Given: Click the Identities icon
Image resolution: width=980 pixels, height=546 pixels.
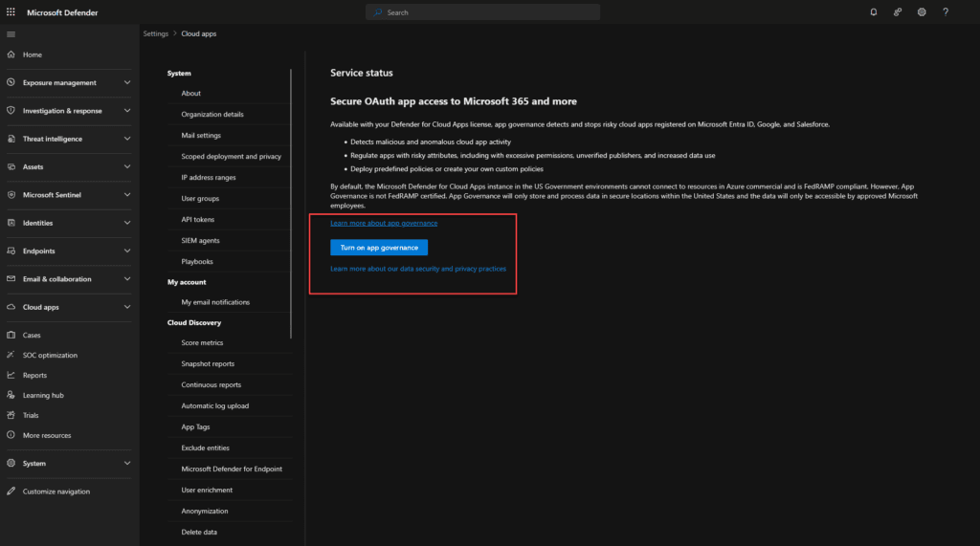Looking at the screenshot, I should click(x=11, y=223).
